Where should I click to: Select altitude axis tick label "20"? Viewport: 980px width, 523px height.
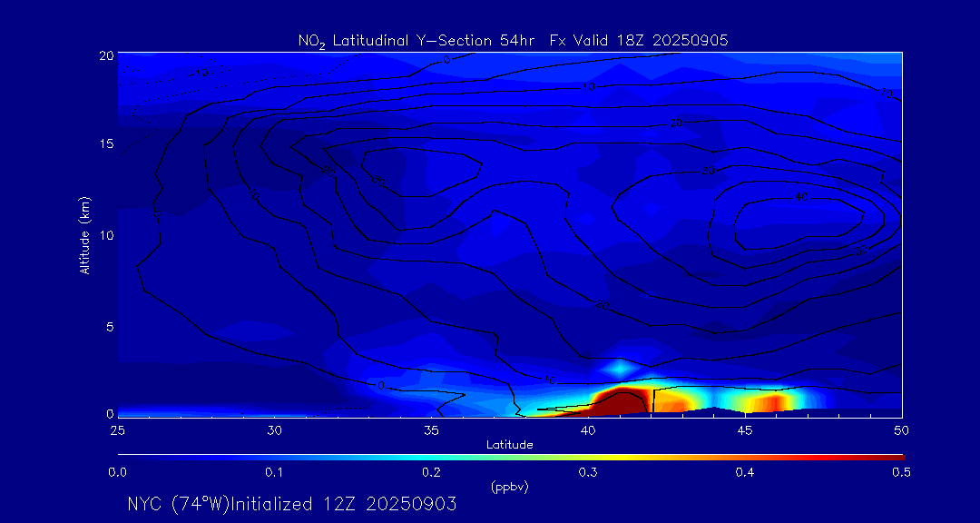[x=105, y=54]
